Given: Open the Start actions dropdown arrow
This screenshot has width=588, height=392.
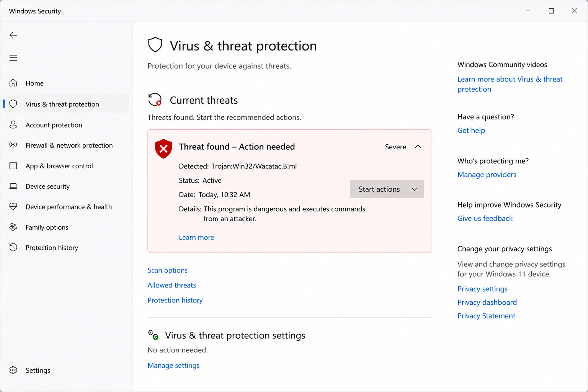Looking at the screenshot, I should pos(414,189).
